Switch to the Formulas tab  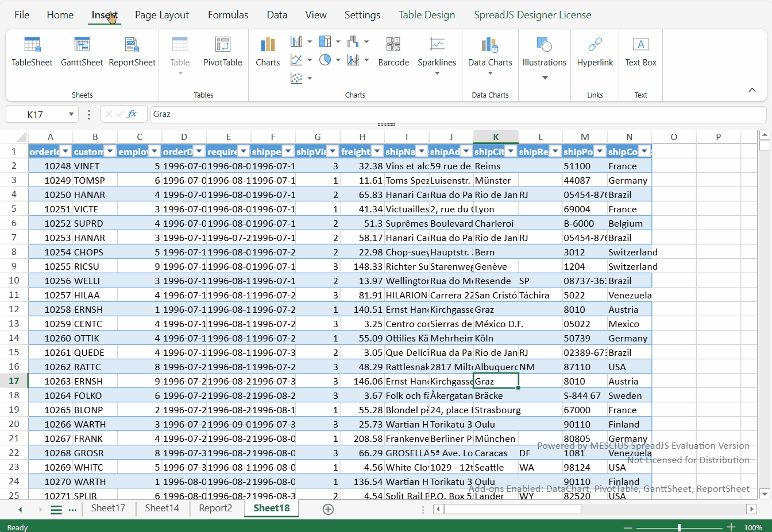(228, 15)
